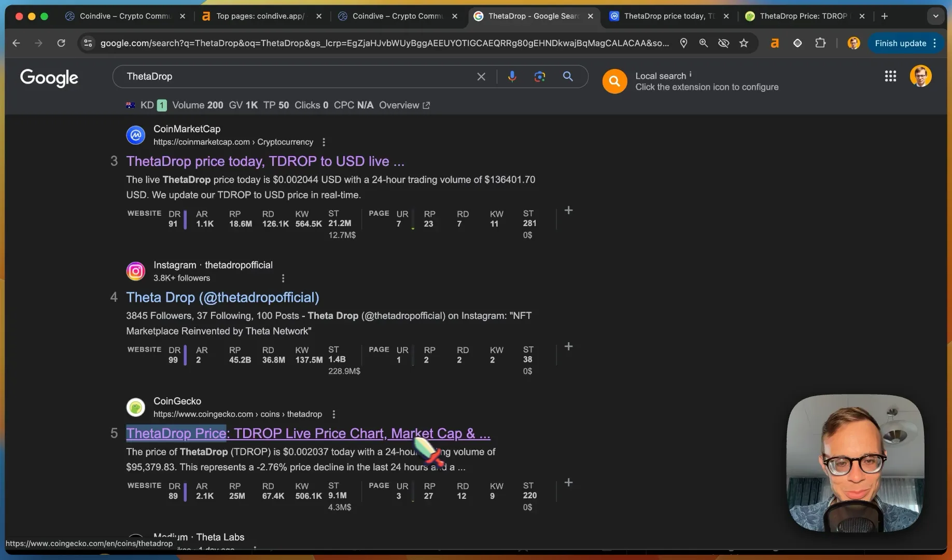Open the Extensions puzzle icon

[x=820, y=43]
